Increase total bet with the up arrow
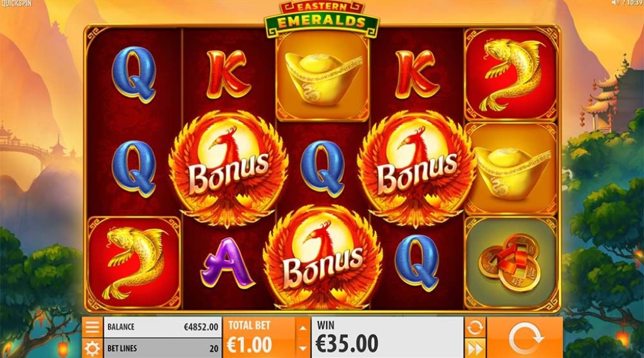Viewport: 644px width, 358px height. (303, 328)
